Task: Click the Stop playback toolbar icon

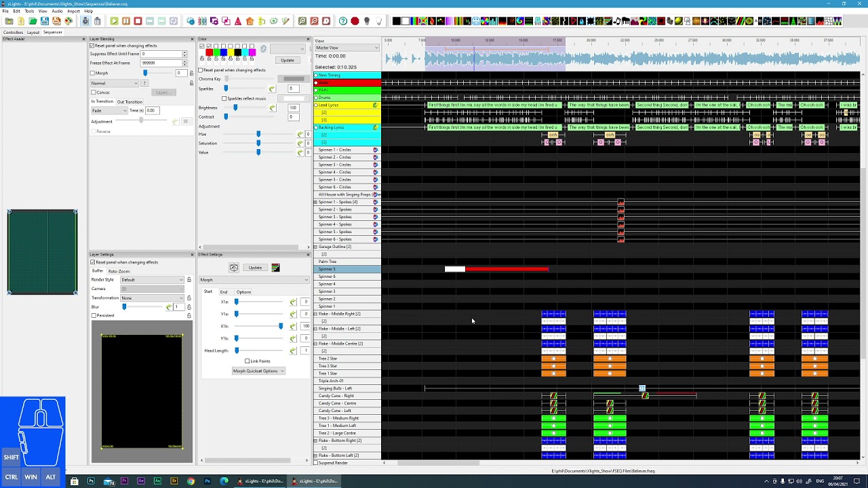Action: [x=138, y=22]
